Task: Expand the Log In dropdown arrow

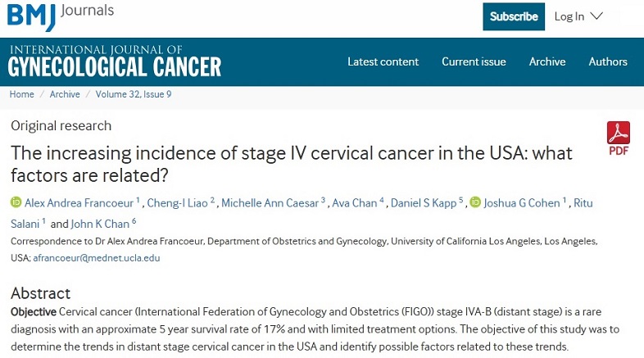Action: click(x=596, y=16)
